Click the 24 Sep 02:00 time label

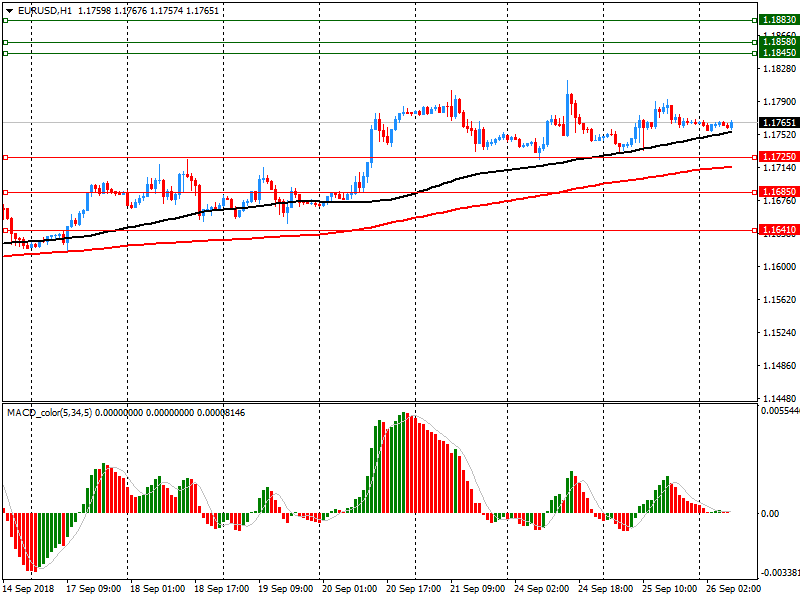(541, 590)
